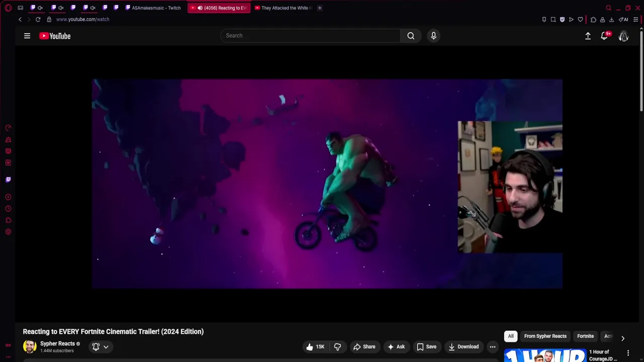Dislike the video with thumbs down
The image size is (644, 362).
338,346
